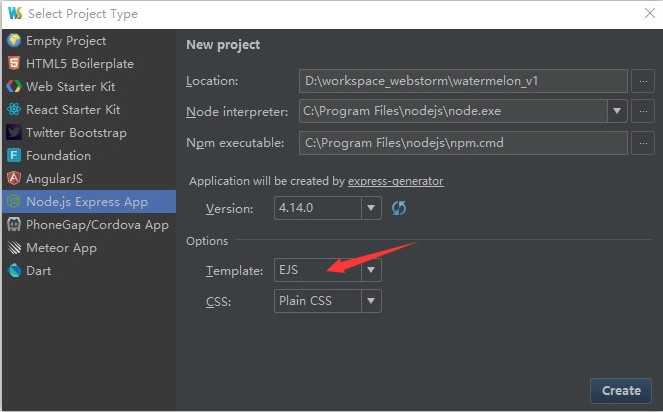Image resolution: width=663 pixels, height=412 pixels.
Task: Select Foundation project type
Action: click(89, 155)
